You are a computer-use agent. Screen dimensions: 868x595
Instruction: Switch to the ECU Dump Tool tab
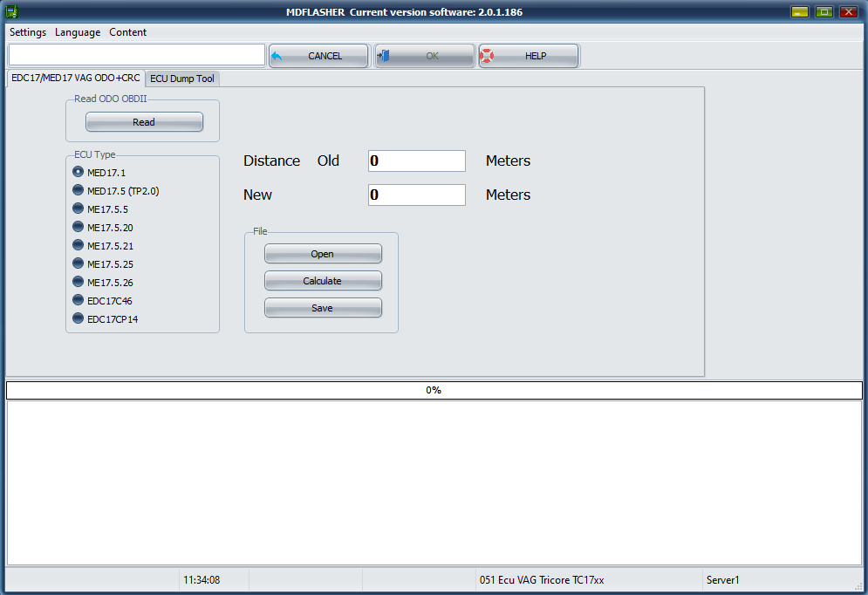click(181, 79)
